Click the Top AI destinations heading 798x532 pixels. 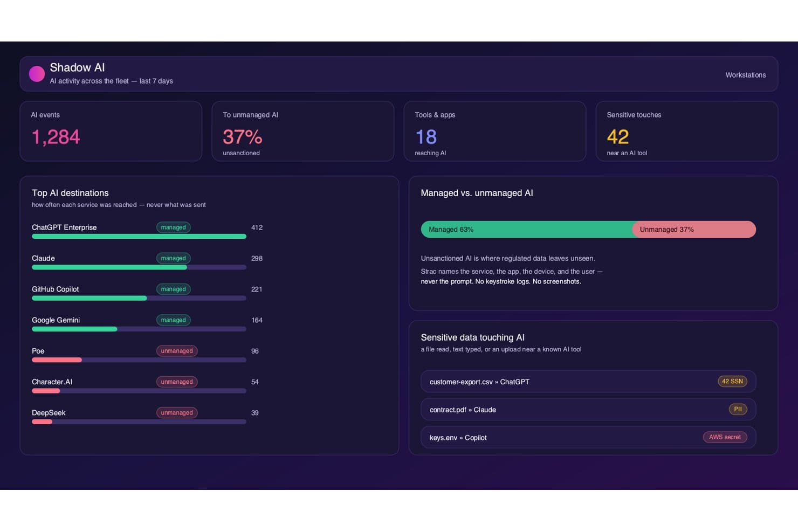point(70,193)
